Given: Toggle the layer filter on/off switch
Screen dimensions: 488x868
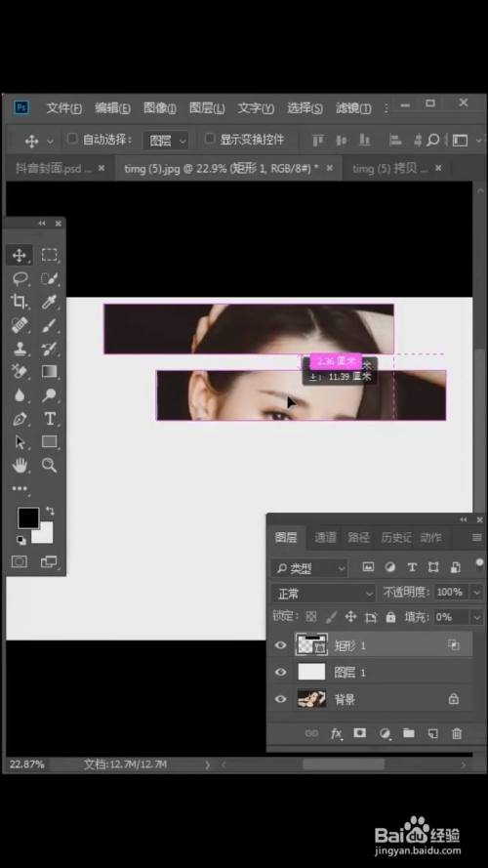Looking at the screenshot, I should (x=479, y=563).
